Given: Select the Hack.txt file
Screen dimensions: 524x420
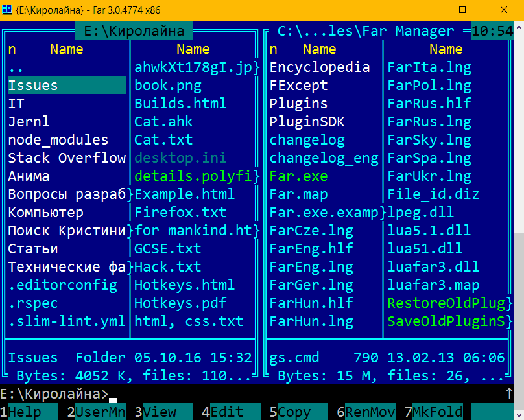Looking at the screenshot, I should pos(168,267).
